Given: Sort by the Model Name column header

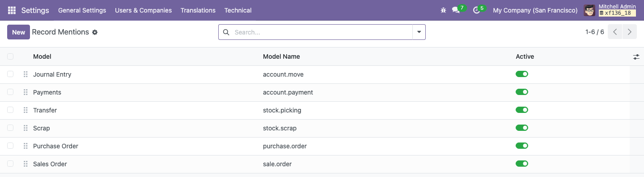Looking at the screenshot, I should pos(281,56).
